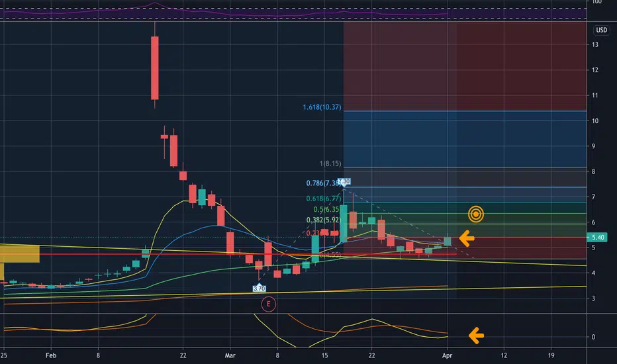Screen dimensions: 617x364
Task: Click the Apr date label
Action: coord(447,355)
